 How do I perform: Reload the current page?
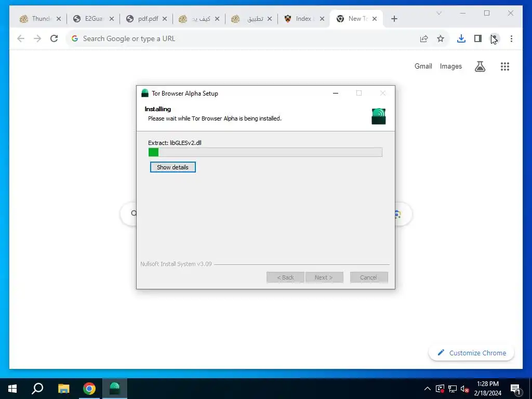point(54,38)
